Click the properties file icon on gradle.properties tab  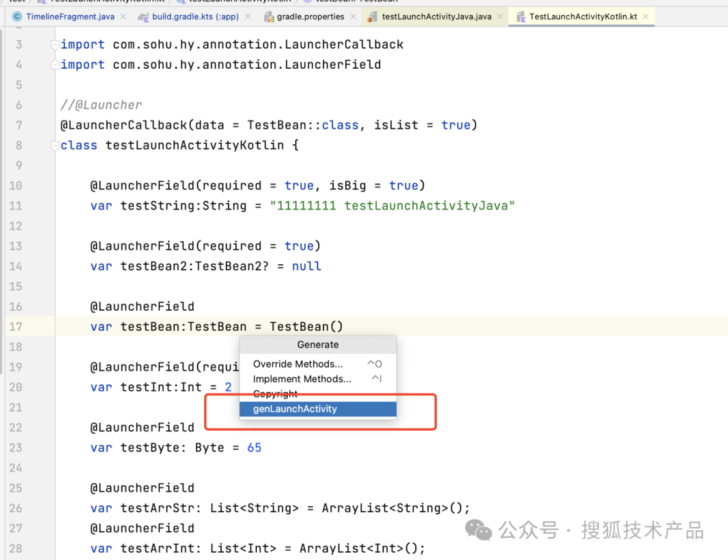269,17
